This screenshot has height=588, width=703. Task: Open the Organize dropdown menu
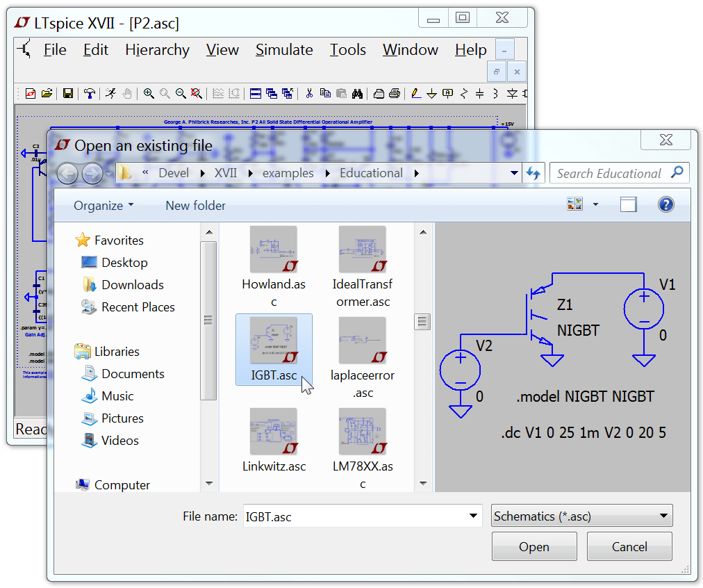point(104,206)
